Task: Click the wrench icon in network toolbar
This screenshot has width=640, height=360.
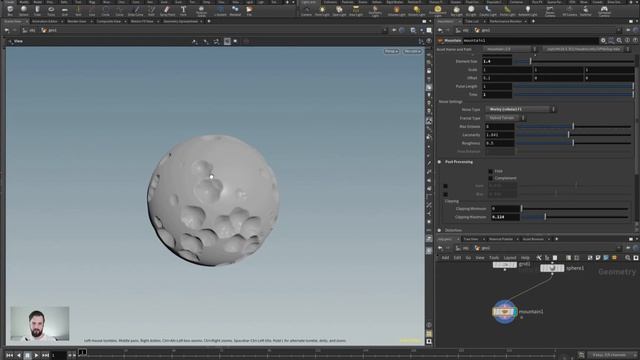Action: 539,258
